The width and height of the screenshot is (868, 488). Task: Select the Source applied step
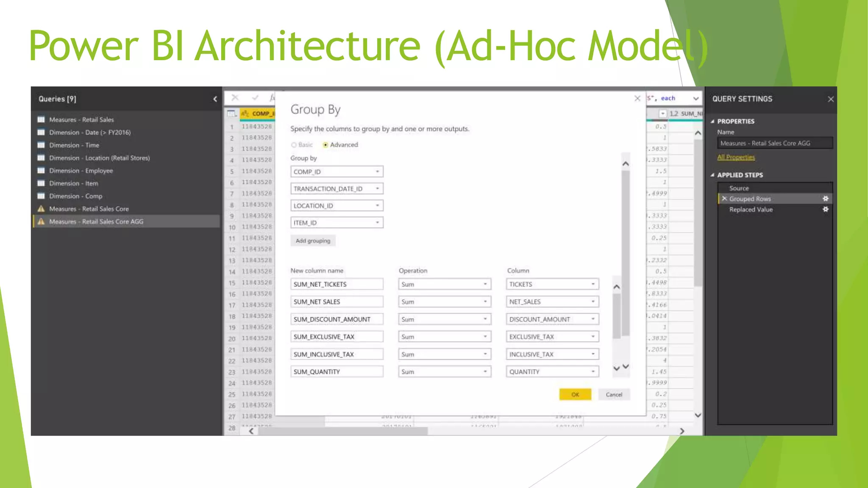coord(739,188)
